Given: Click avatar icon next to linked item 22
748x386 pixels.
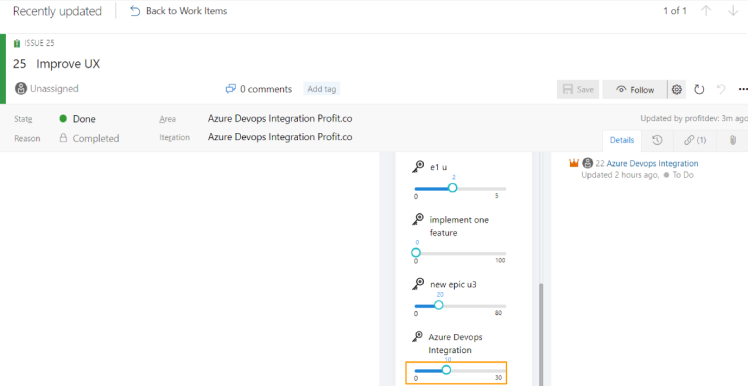Looking at the screenshot, I should tap(588, 163).
